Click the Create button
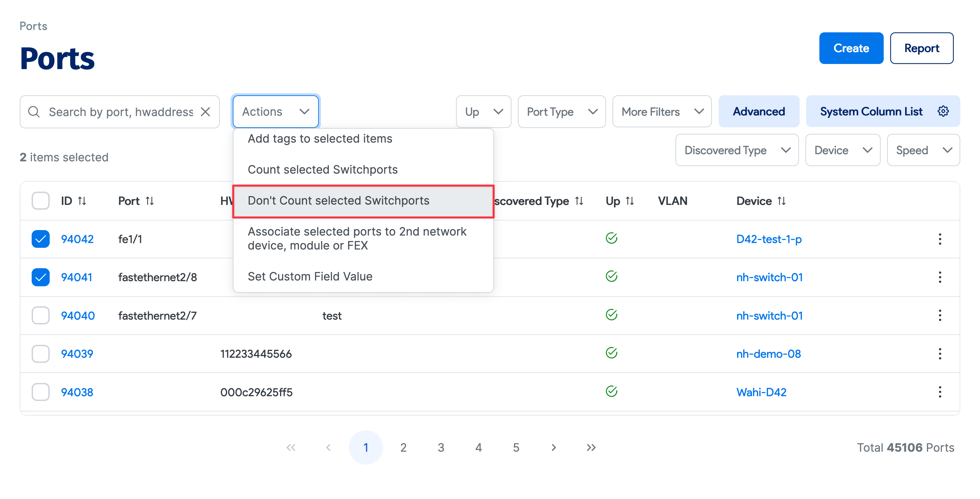This screenshot has height=499, width=980. tap(851, 48)
